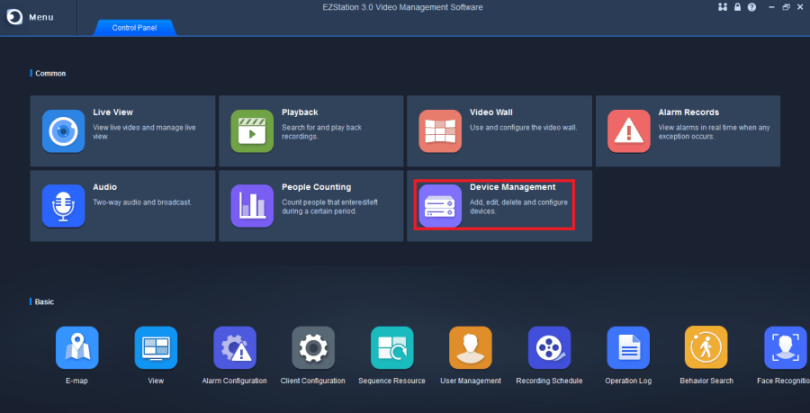810x413 pixels.
Task: Open the Live View camera icon tile
Action: click(x=63, y=131)
